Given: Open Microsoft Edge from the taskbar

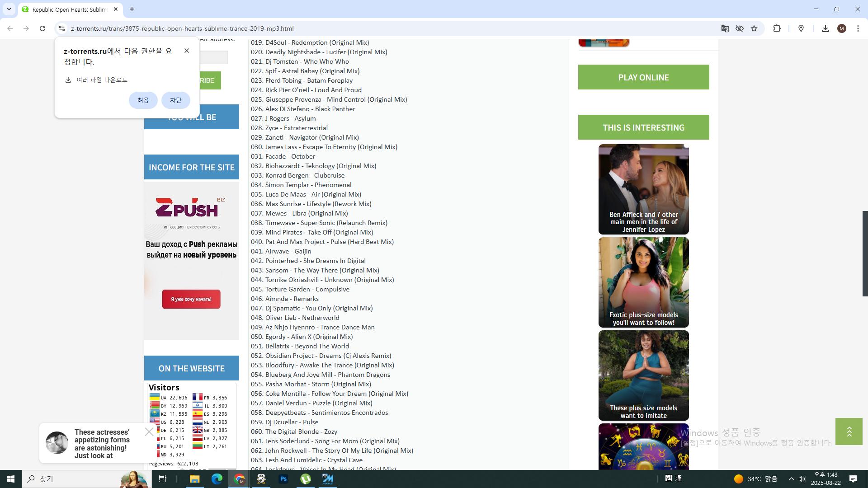Looking at the screenshot, I should (217, 479).
